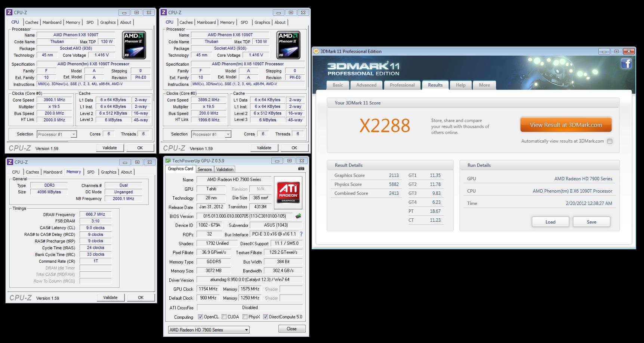Click the Bandwidth 302.4 GB/s field
This screenshot has height=343, width=644.
(x=283, y=271)
